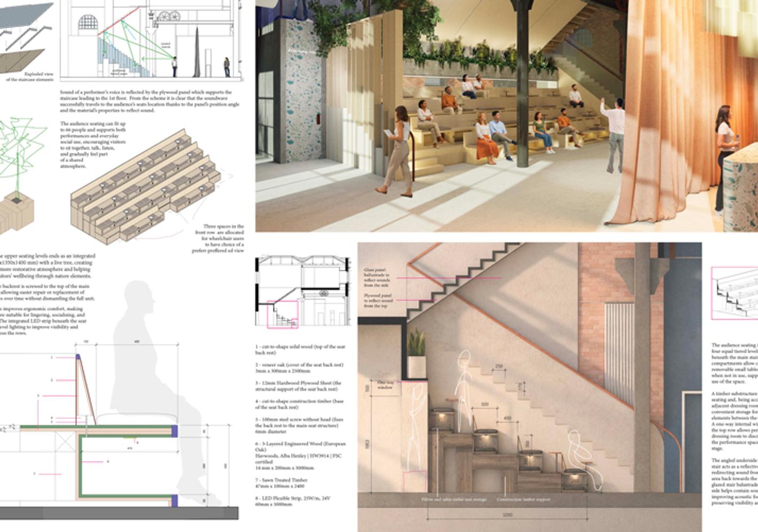758x532 pixels.
Task: Click the red plywood panel line in acoustic section
Action: coord(118,20)
